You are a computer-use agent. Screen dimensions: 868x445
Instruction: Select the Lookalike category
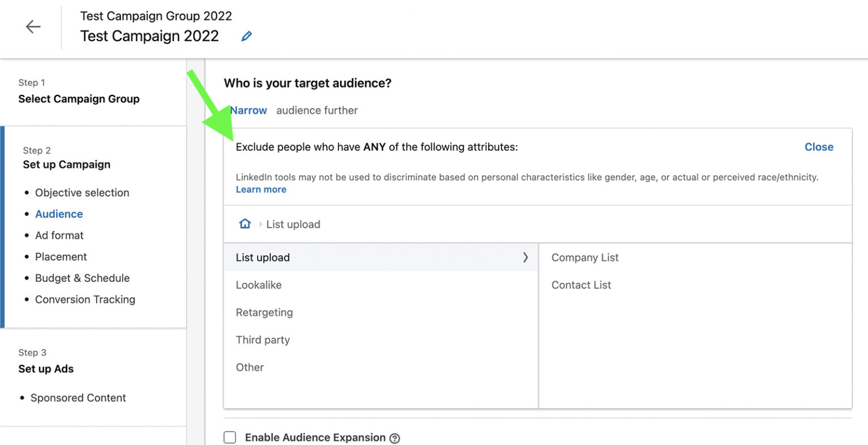pos(258,285)
